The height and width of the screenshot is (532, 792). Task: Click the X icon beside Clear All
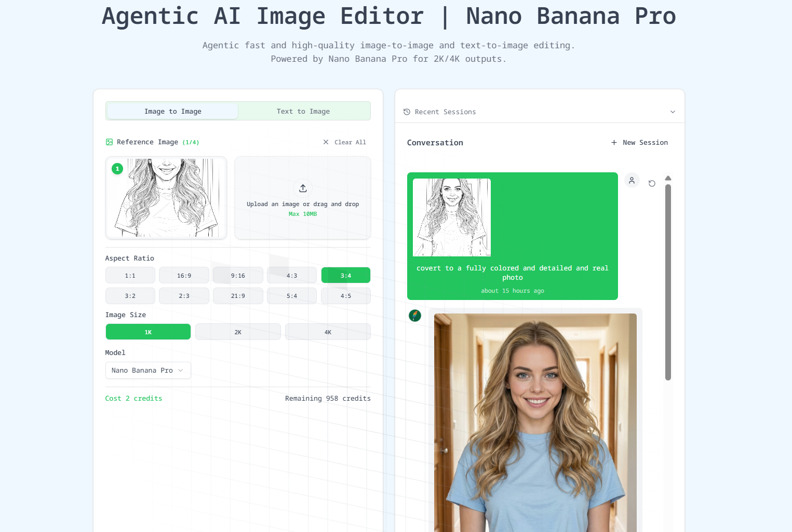point(326,142)
